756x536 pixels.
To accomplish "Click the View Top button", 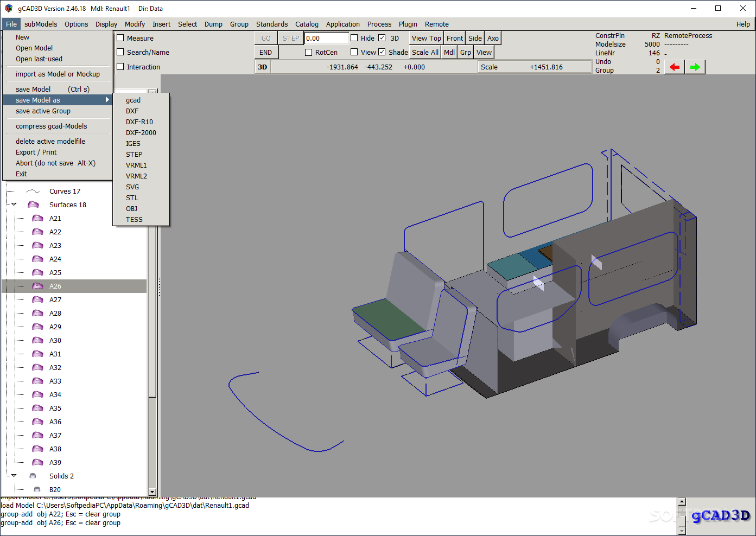I will coord(426,38).
